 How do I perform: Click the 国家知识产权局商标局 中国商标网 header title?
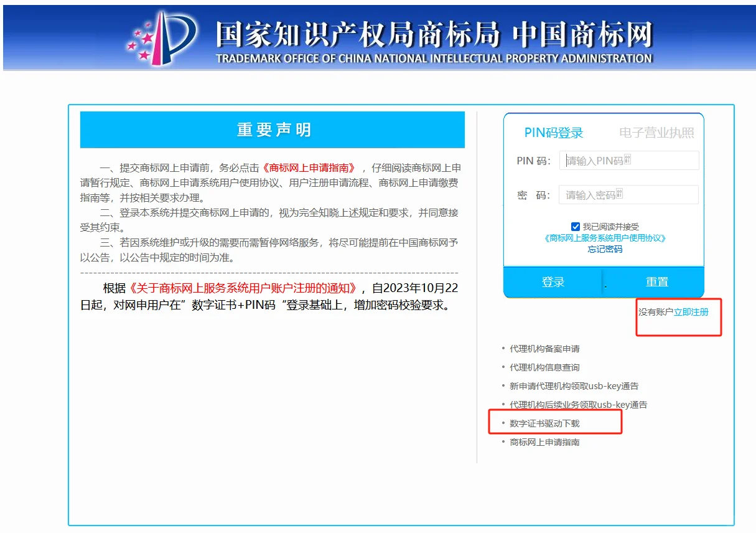tap(434, 34)
